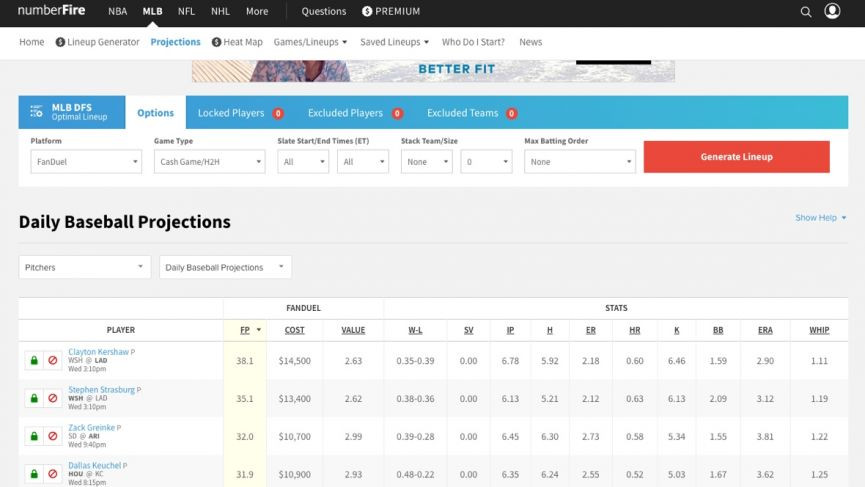Open the Slate Start time dropdown
The height and width of the screenshot is (487, 865).
pos(303,162)
